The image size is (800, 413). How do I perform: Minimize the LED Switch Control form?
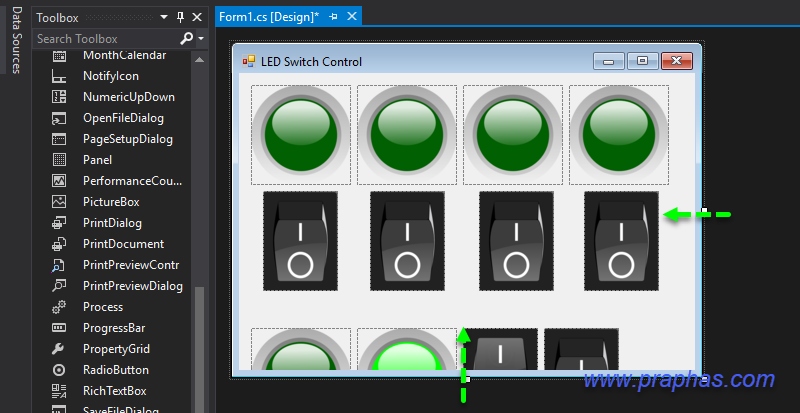[609, 61]
